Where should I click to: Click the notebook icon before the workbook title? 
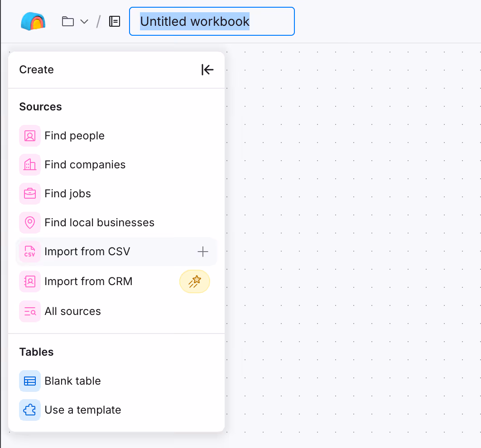(x=115, y=21)
